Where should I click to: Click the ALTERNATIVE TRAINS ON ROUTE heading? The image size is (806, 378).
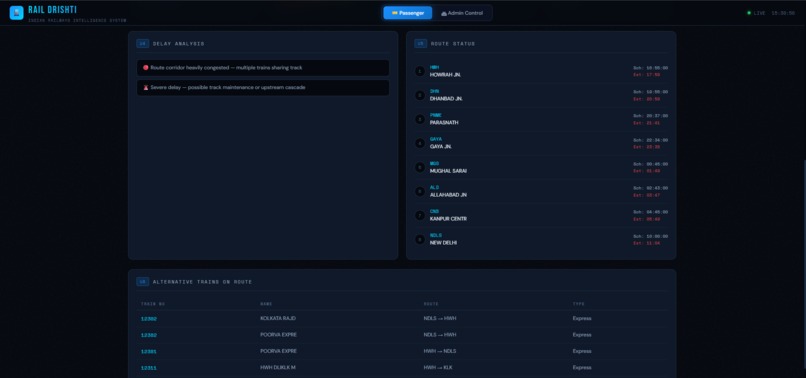pos(202,282)
